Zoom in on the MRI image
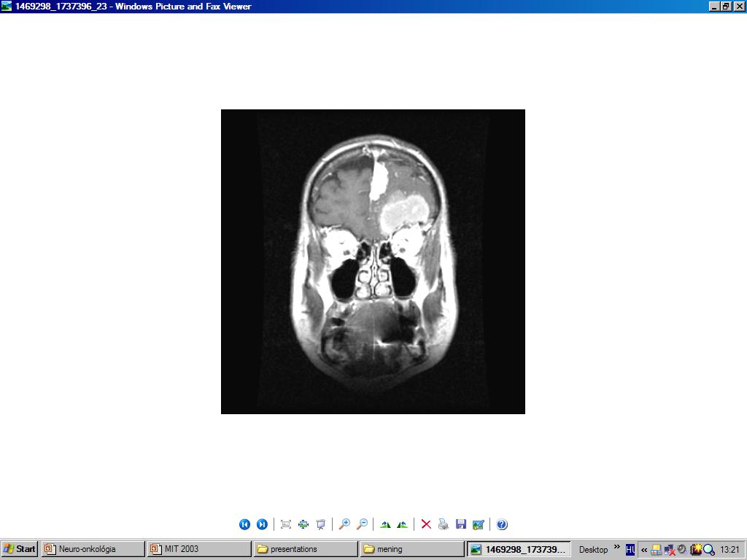Image resolution: width=747 pixels, height=560 pixels. (x=344, y=524)
